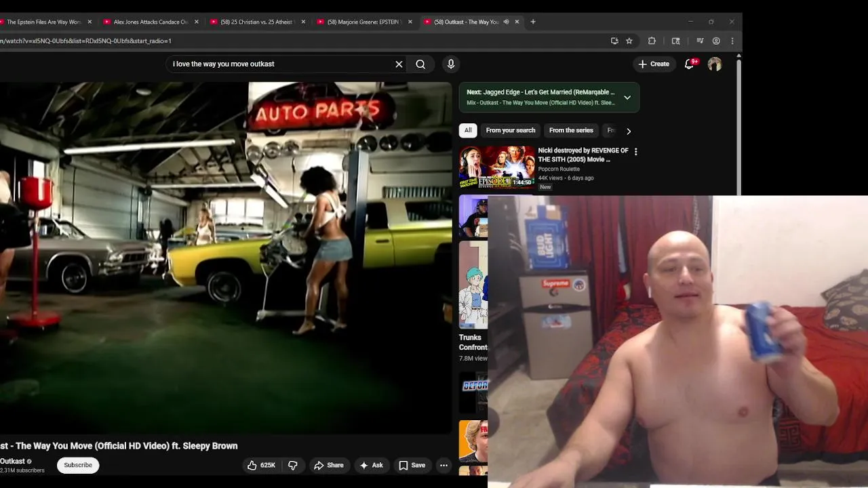Switch to Marjorie Greene EPSTEIN tab
Image resolution: width=868 pixels, height=488 pixels.
click(x=363, y=22)
